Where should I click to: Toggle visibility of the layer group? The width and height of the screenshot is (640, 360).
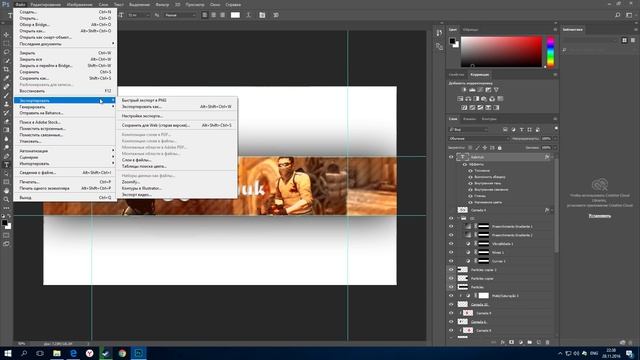[451, 218]
